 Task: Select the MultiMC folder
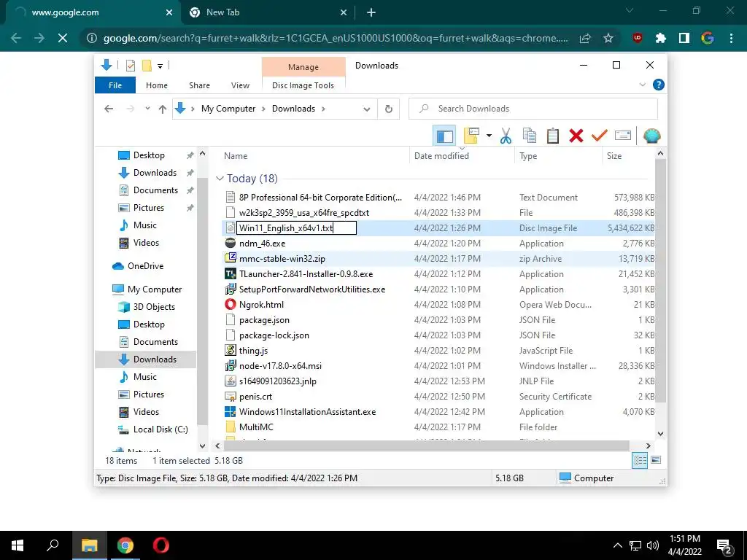point(256,427)
